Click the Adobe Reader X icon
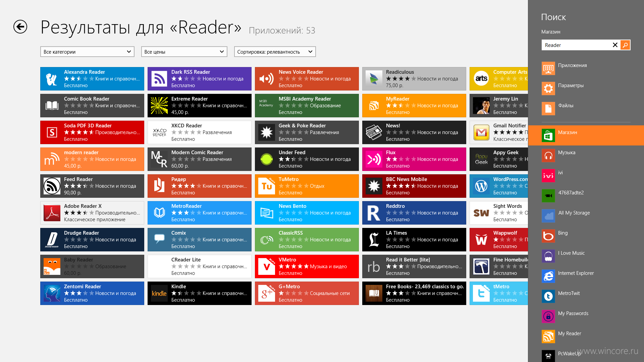 [52, 213]
